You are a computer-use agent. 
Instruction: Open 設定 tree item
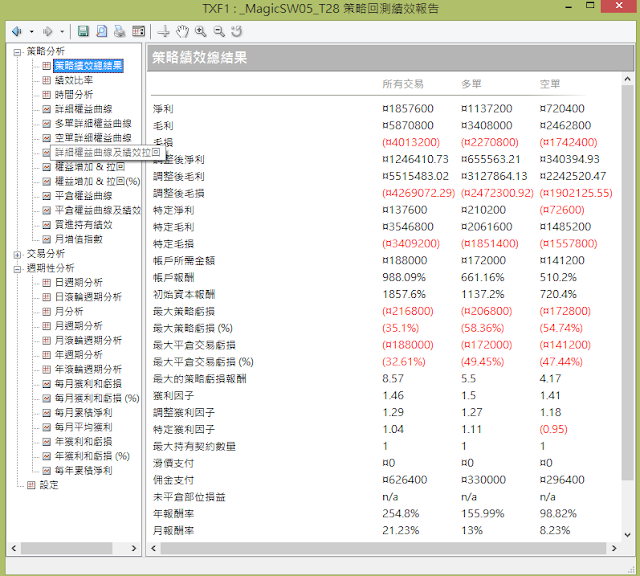[49, 485]
